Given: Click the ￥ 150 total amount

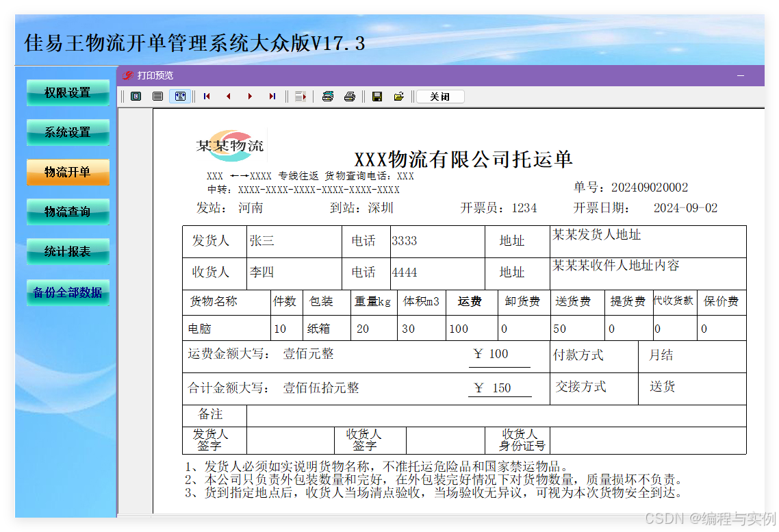Looking at the screenshot, I should click(x=492, y=388).
